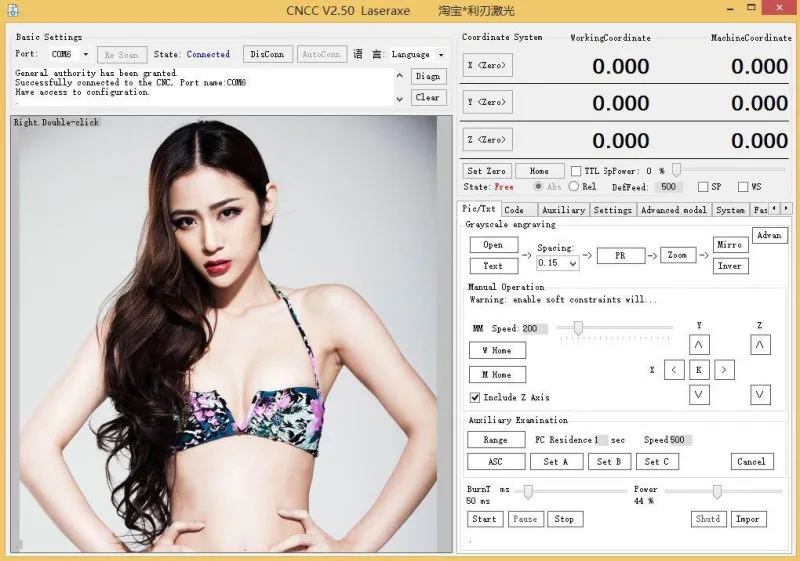Click the DefFeed 500 input field

668,187
